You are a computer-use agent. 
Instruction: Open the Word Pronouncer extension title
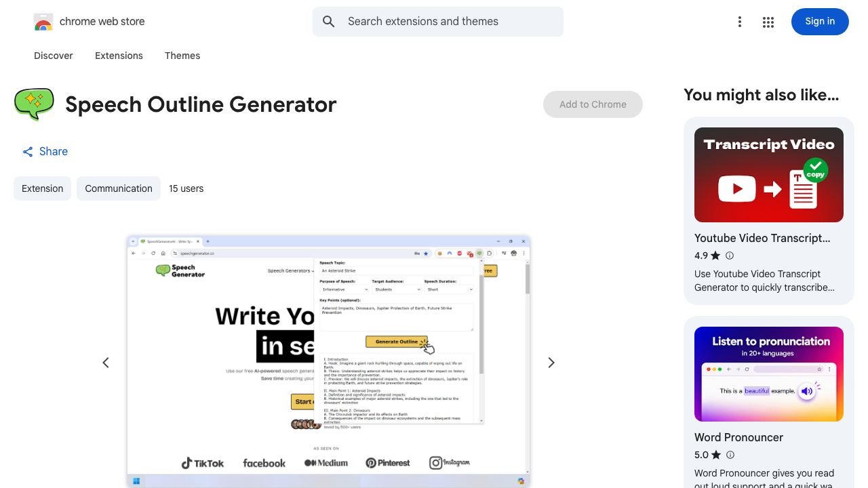click(x=738, y=437)
